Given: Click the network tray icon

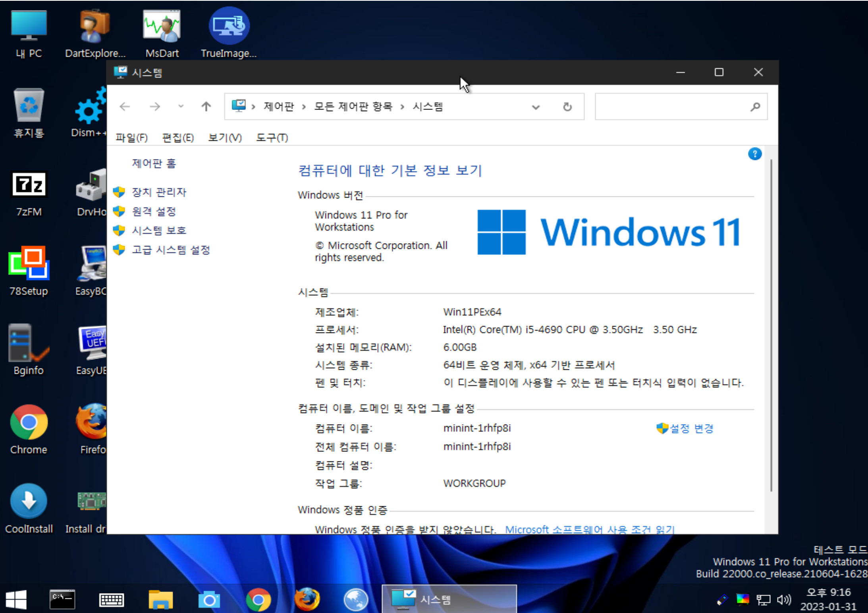Looking at the screenshot, I should tap(763, 600).
